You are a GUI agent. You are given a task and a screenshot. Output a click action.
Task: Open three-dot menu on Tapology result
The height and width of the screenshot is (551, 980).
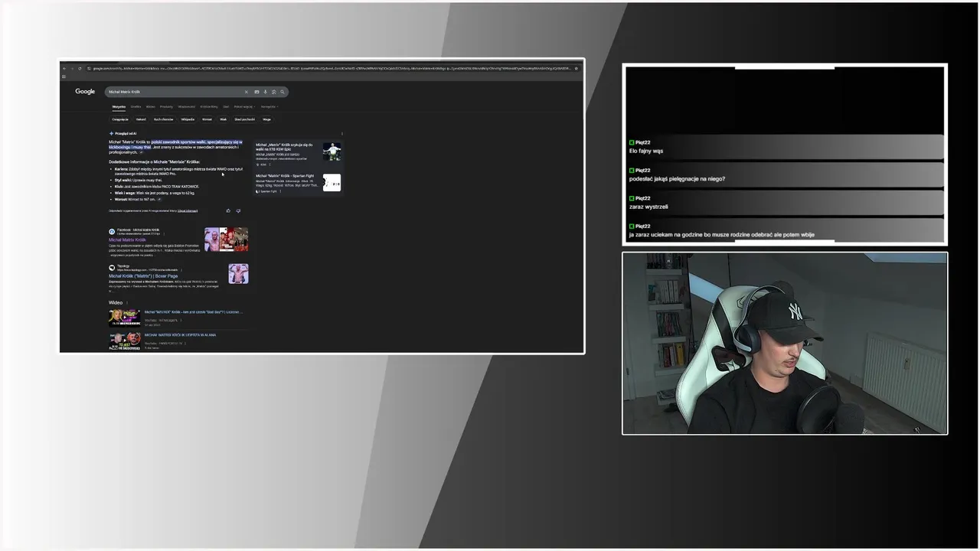[181, 270]
